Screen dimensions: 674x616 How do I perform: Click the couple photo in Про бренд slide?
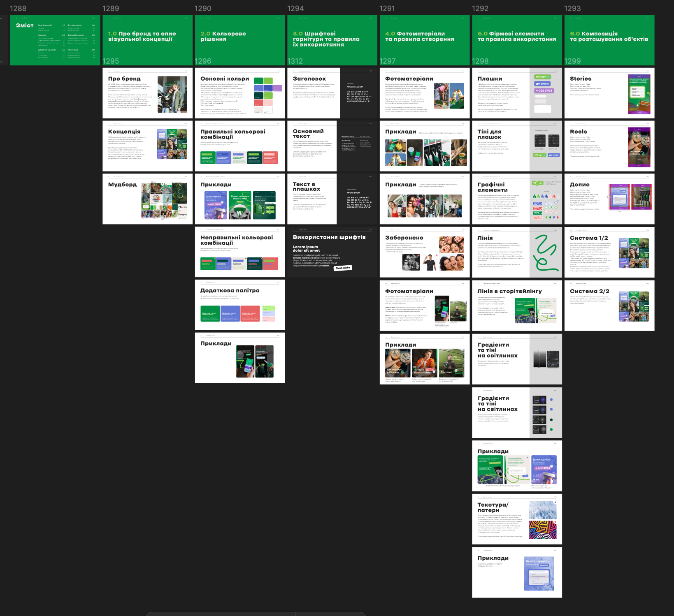point(172,94)
